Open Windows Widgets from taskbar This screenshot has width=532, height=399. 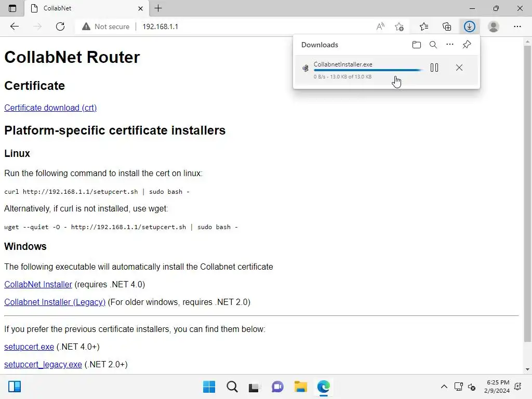tap(15, 387)
